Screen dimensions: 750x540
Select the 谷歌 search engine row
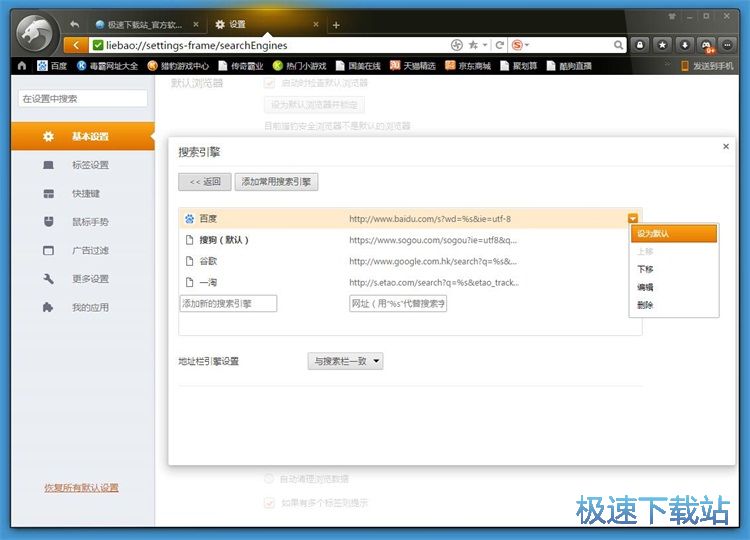[x=410, y=261]
